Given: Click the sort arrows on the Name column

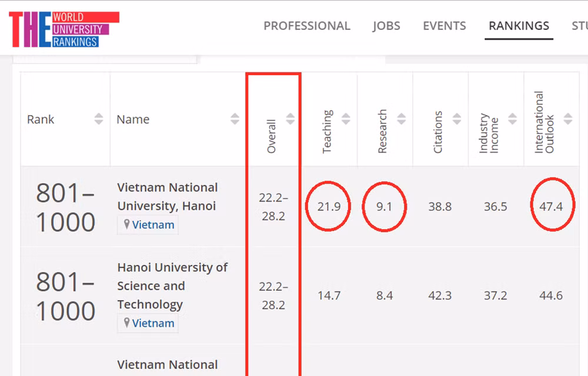Looking at the screenshot, I should (x=236, y=117).
